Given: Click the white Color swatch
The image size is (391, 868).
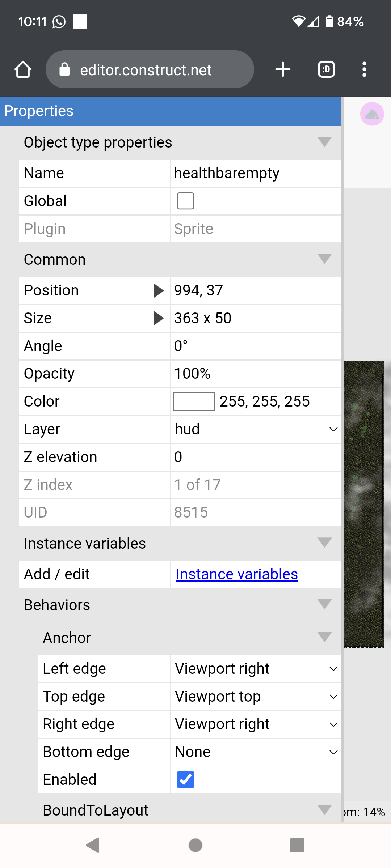Looking at the screenshot, I should pos(194,402).
